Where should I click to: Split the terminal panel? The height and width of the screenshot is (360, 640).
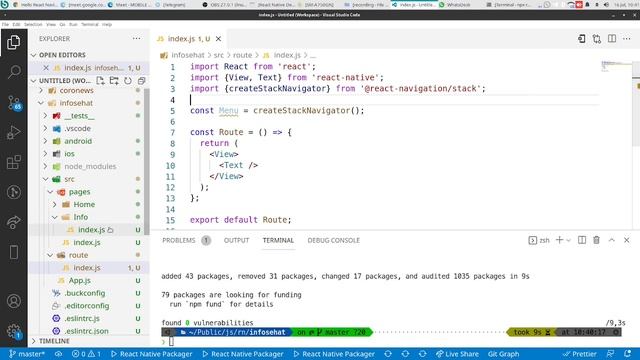[582, 240]
